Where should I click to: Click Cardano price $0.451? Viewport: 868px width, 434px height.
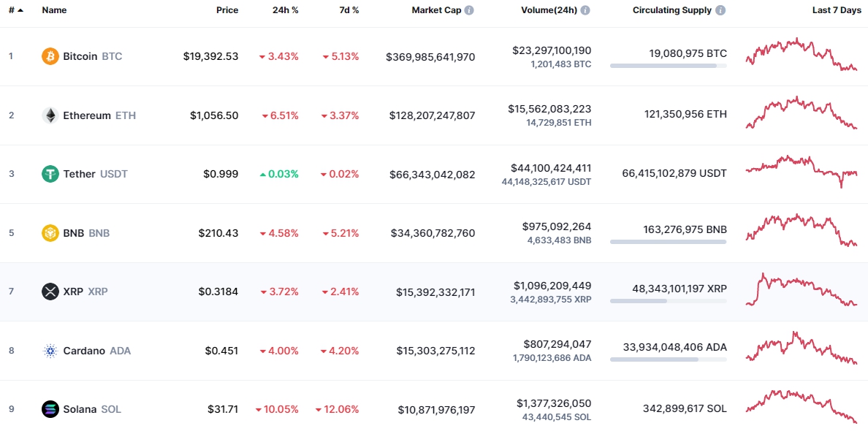222,351
